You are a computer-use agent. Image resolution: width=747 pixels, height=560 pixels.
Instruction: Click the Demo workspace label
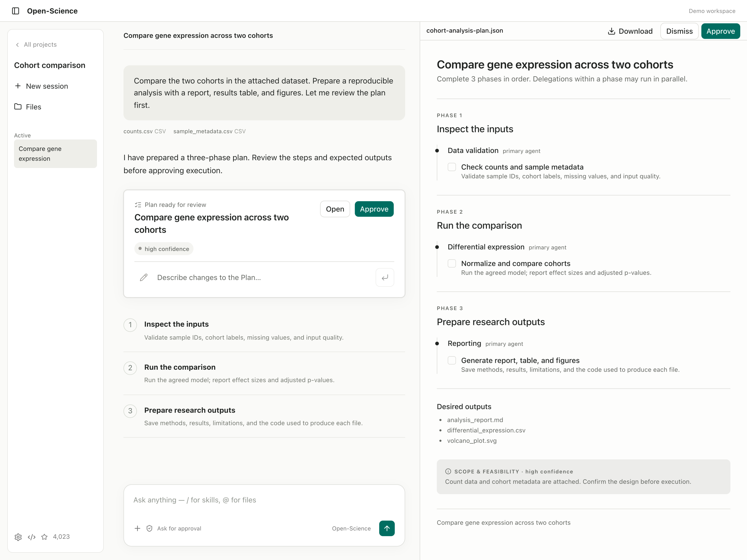712,11
